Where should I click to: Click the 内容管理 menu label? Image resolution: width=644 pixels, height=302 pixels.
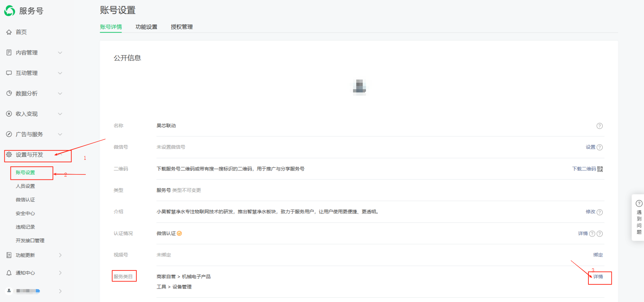pyautogui.click(x=27, y=52)
